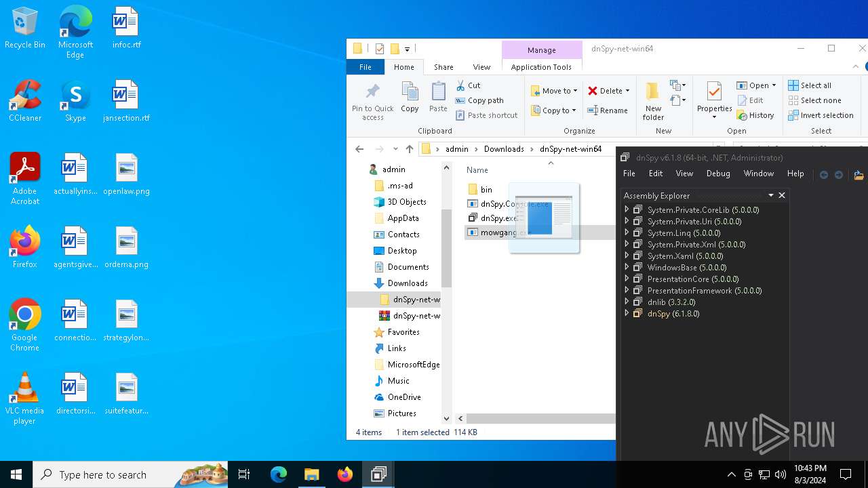Select VLC media player desktop icon

(25, 399)
